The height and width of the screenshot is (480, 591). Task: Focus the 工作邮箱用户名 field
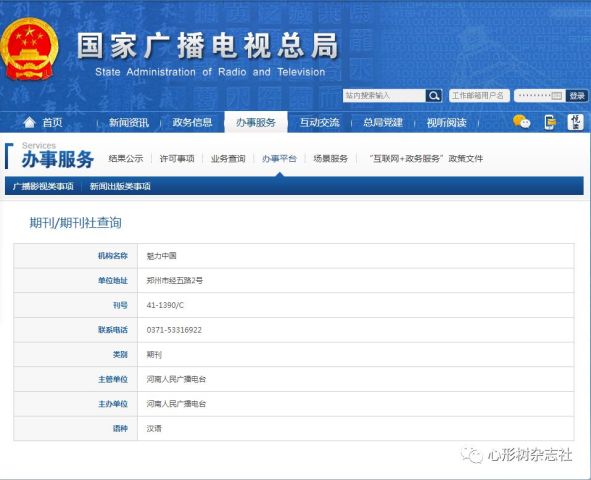[479, 96]
